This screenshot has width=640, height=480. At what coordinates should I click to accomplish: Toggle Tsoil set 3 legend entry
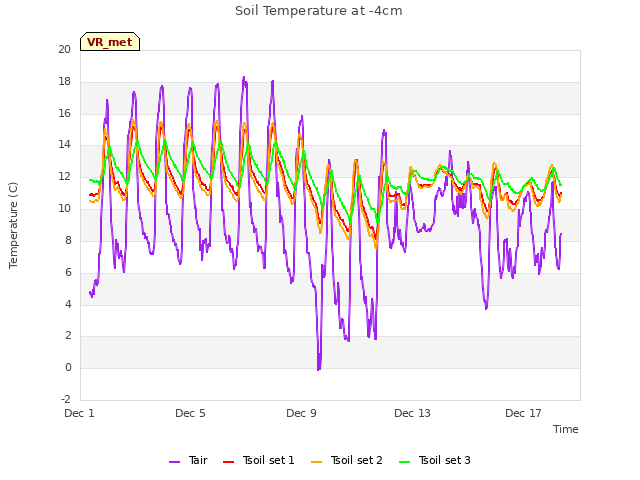(x=435, y=460)
